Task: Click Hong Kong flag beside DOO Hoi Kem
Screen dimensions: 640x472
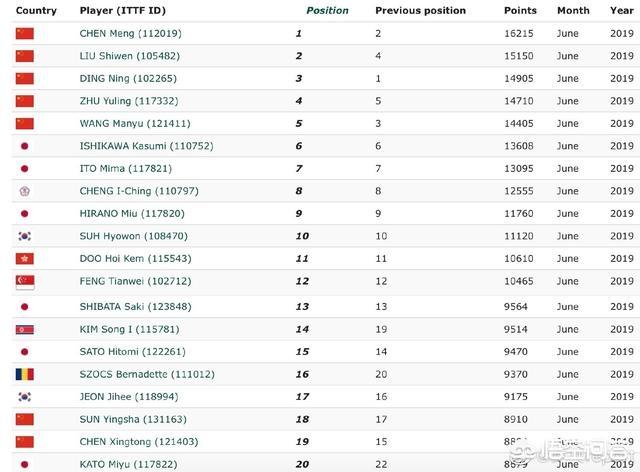Action: coord(25,258)
